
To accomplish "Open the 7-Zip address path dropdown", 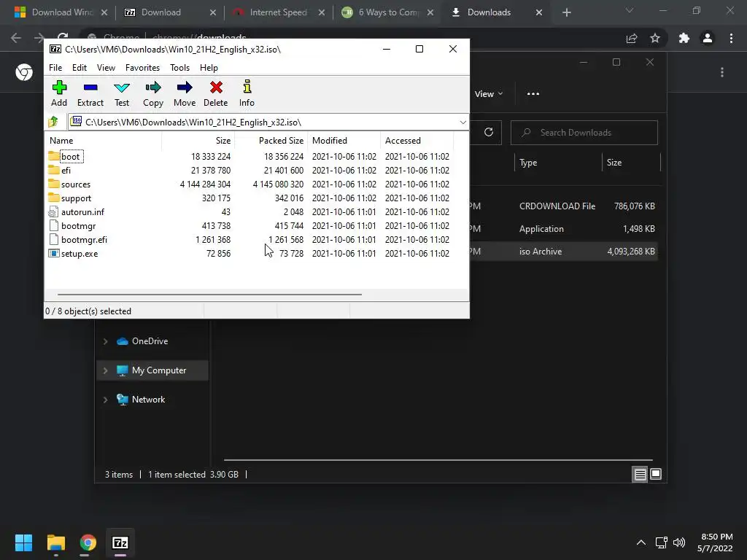I will (x=462, y=122).
